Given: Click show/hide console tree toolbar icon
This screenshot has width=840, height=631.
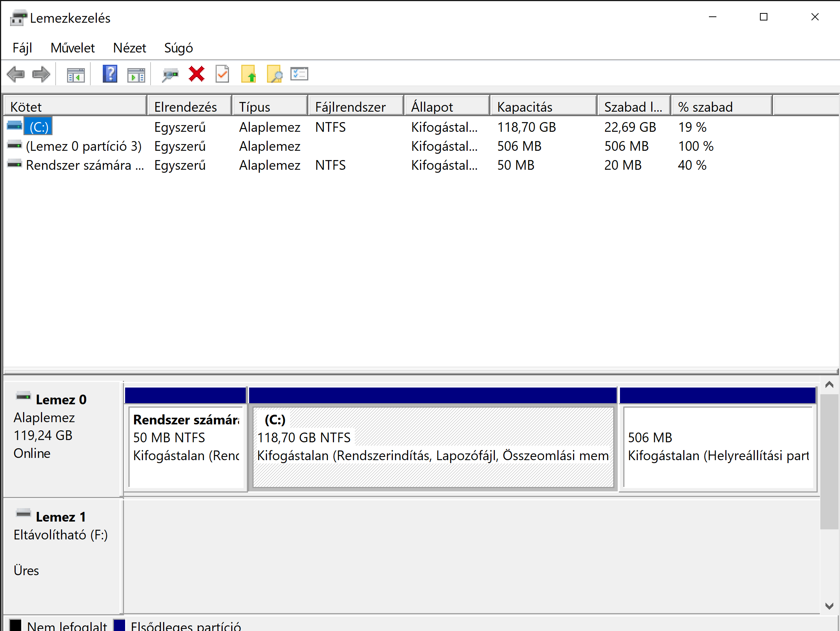Looking at the screenshot, I should [76, 75].
